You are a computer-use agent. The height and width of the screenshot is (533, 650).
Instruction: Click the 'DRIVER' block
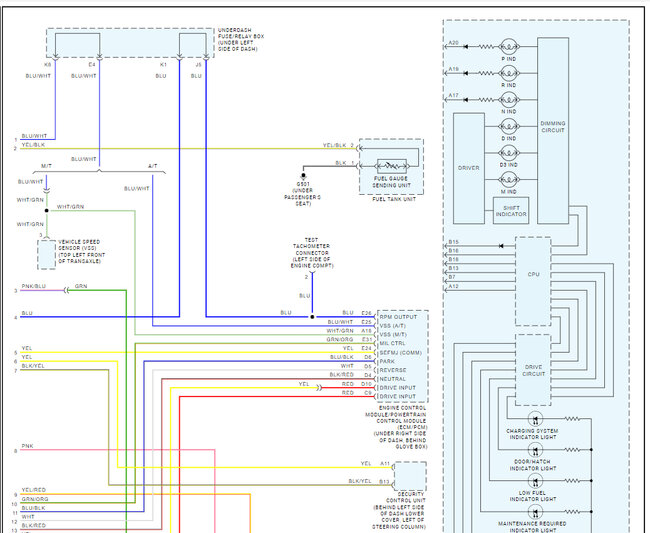point(469,168)
